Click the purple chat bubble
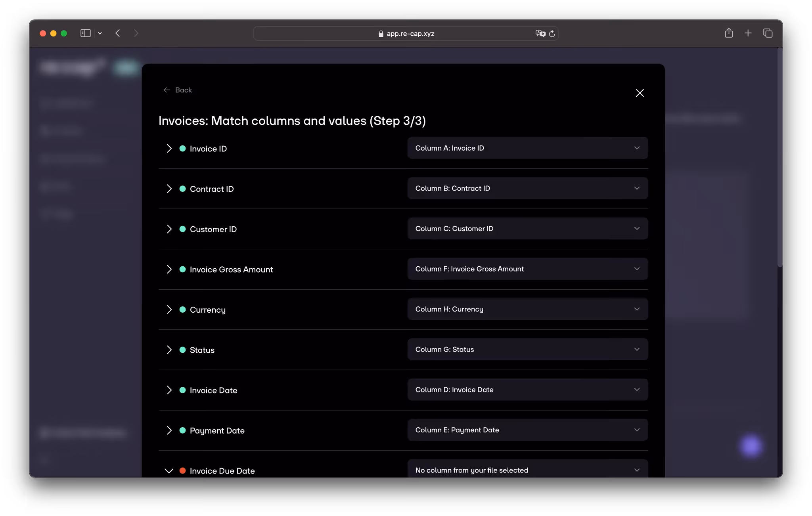 (751, 447)
